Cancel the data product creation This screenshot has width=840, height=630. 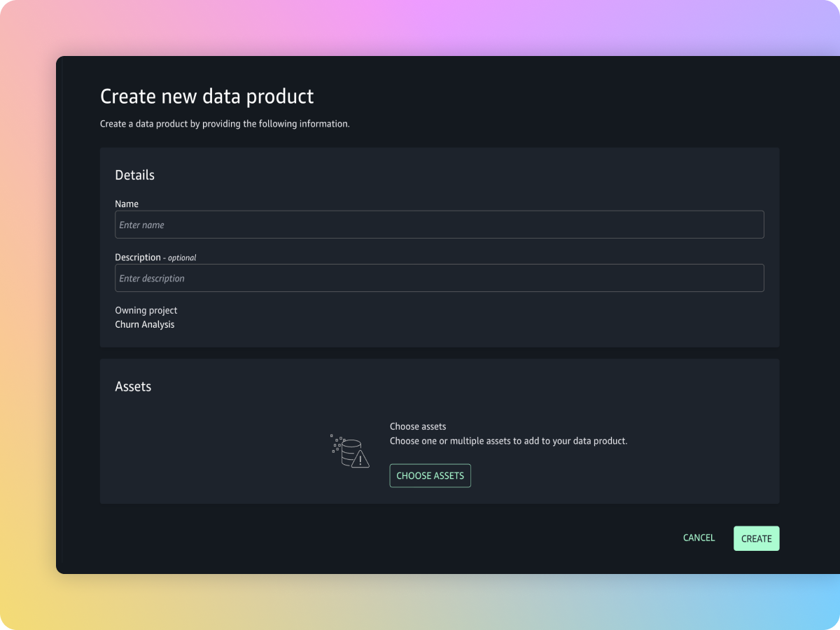[x=699, y=538]
